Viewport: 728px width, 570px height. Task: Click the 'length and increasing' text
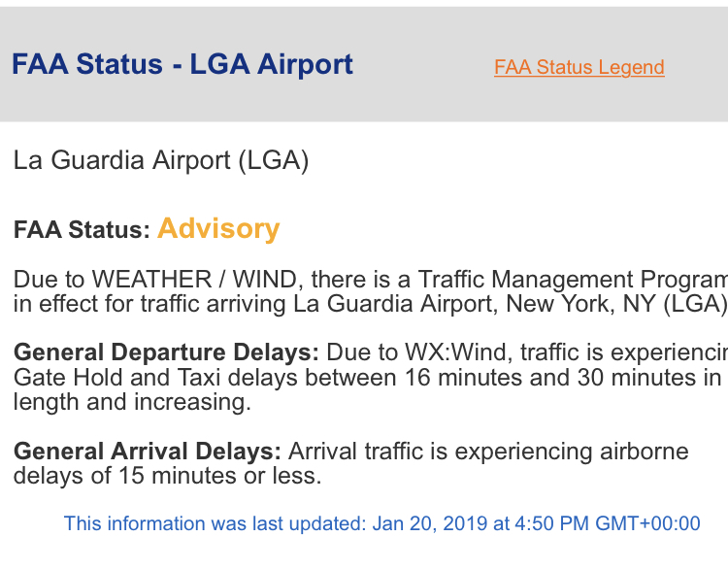point(132,402)
